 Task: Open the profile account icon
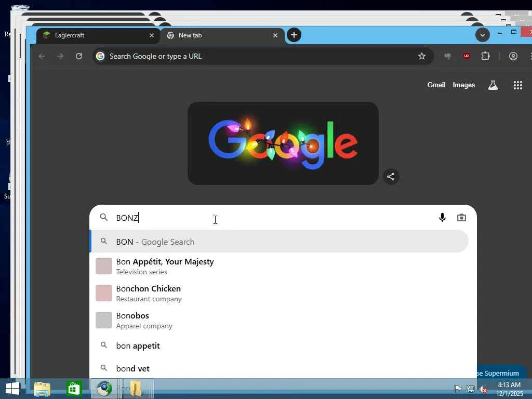[513, 56]
